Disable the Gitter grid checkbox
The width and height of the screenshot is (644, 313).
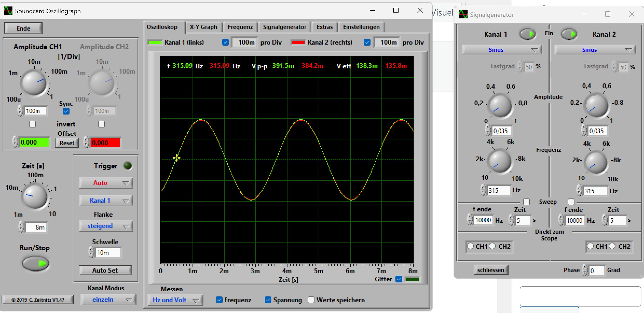point(399,279)
